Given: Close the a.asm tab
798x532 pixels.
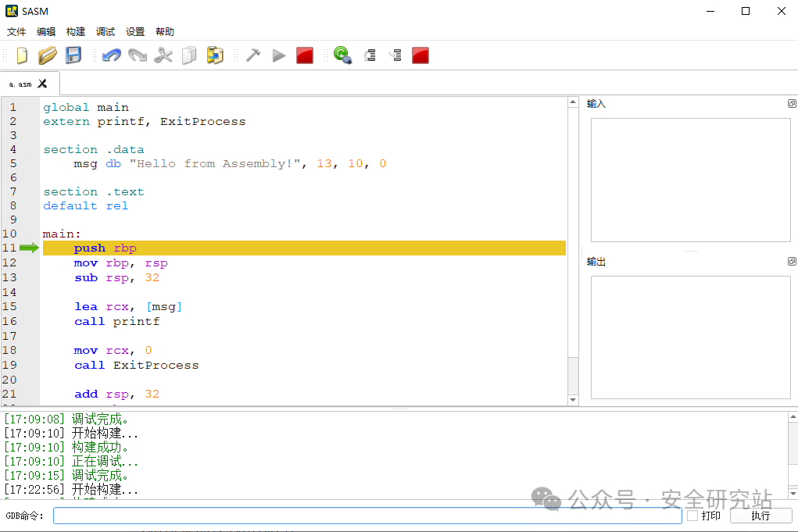Looking at the screenshot, I should click(x=42, y=84).
